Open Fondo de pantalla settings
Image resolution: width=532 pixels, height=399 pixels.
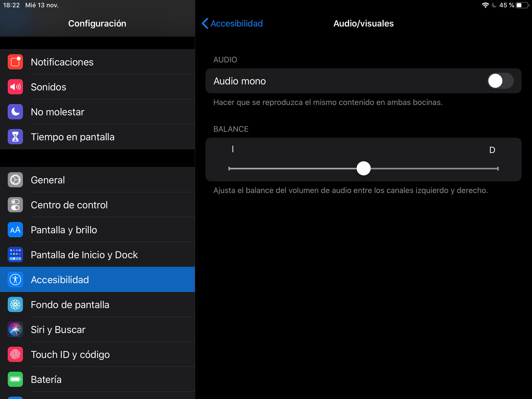(70, 305)
